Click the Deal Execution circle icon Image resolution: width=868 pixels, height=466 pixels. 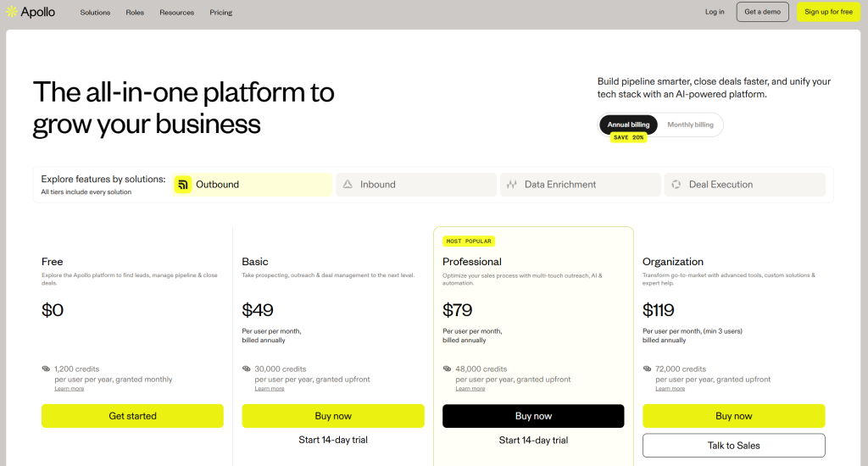click(x=676, y=185)
